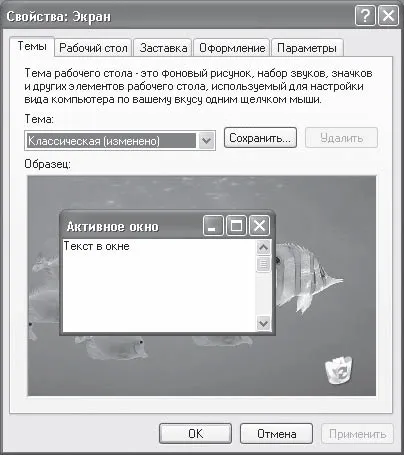Open the Заставка tab
This screenshot has height=455, width=404.
[x=163, y=48]
